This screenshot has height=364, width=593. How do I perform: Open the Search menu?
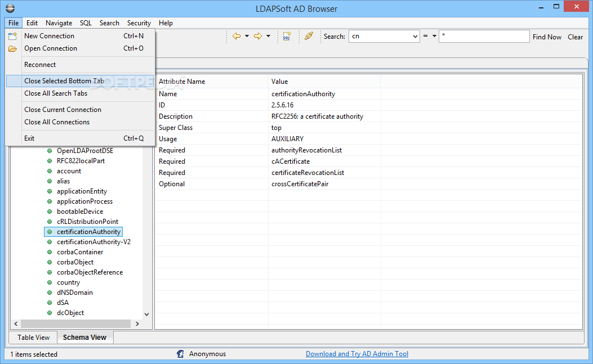[x=109, y=23]
